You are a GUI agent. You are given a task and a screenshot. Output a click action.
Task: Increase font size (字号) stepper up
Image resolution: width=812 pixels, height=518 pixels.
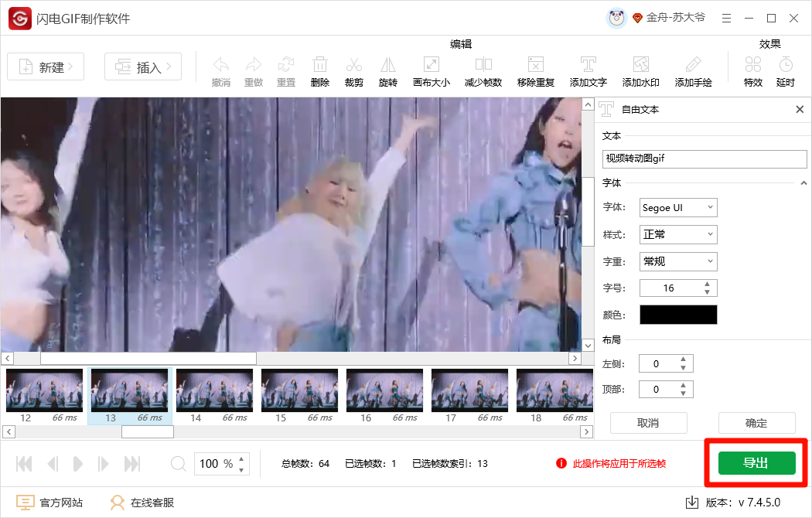(x=707, y=284)
